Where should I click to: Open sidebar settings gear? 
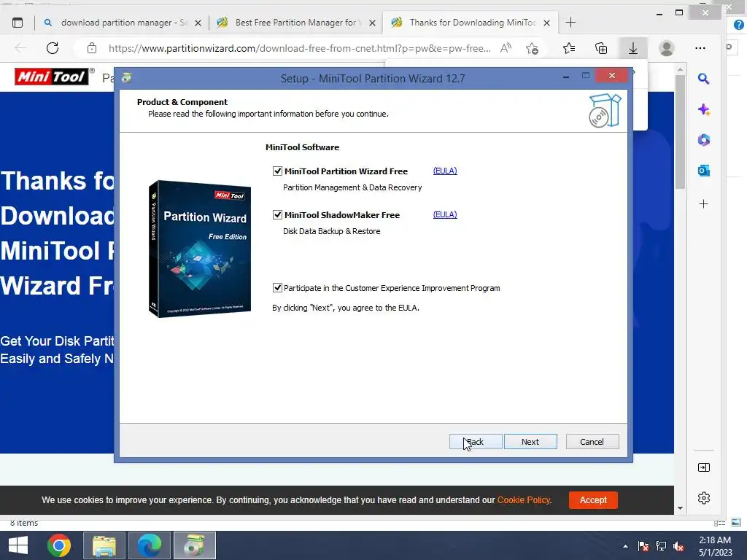[x=704, y=498]
